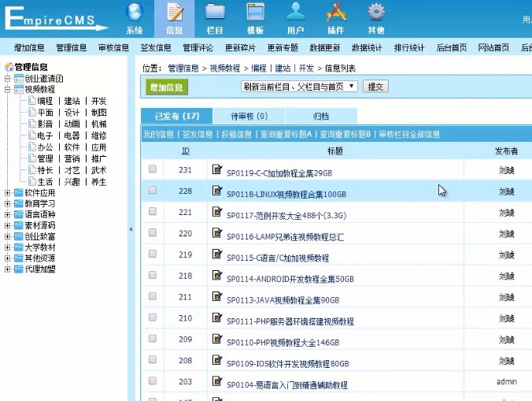Screen dimensions: 532x401
Task: Click 审核栏目全部信息 link
Action: (x=409, y=134)
